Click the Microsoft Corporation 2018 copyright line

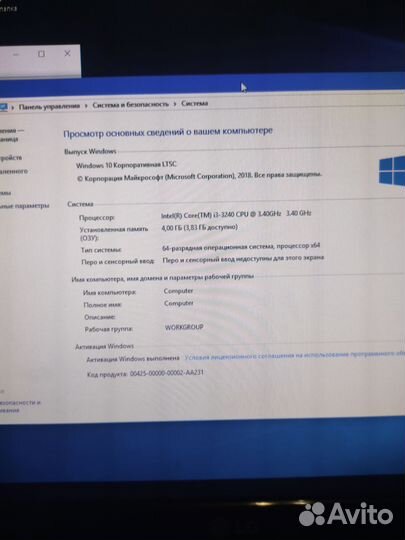coord(199,176)
